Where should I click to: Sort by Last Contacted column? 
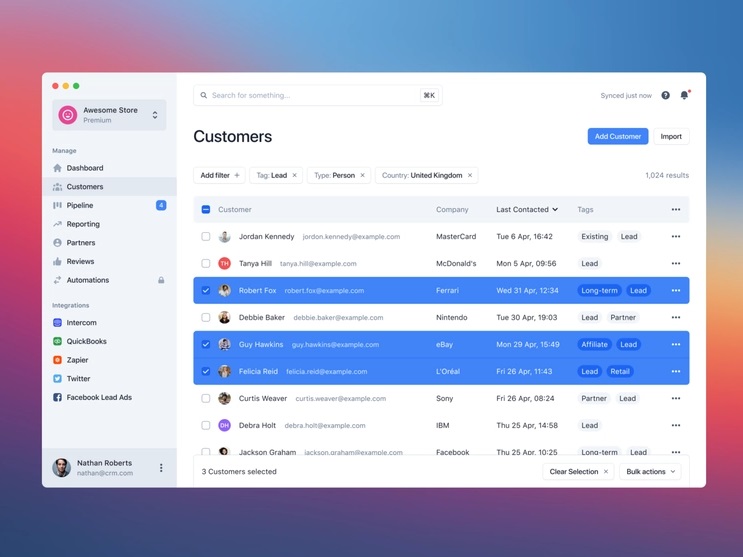coord(527,210)
